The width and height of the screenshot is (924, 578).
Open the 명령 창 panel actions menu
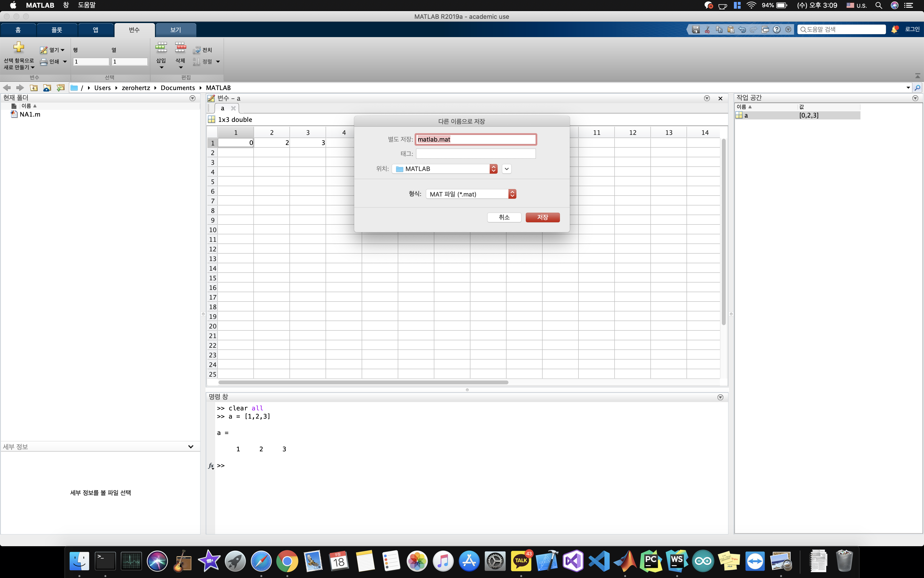click(x=720, y=397)
